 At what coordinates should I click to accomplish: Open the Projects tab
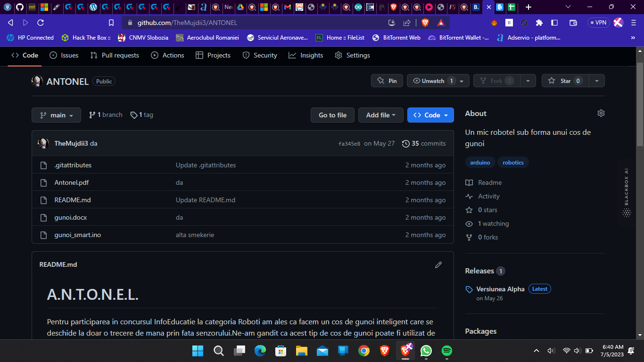[213, 55]
